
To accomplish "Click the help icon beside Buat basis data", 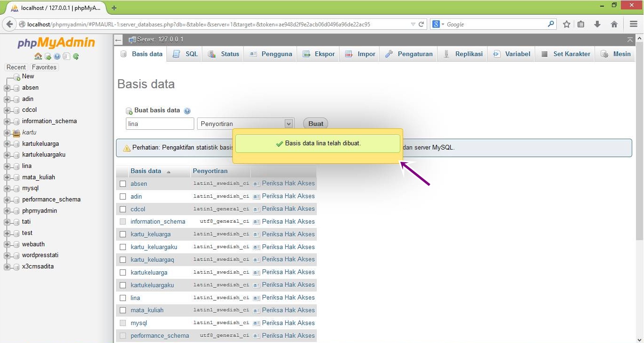I will 187,111.
